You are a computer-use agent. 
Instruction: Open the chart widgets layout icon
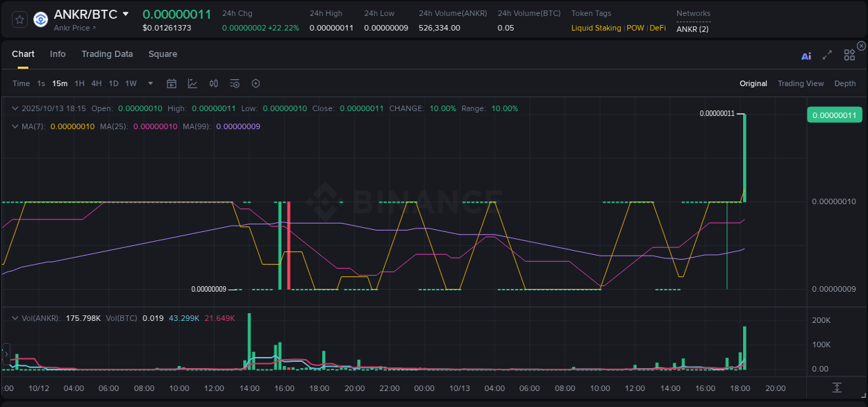pyautogui.click(x=849, y=55)
